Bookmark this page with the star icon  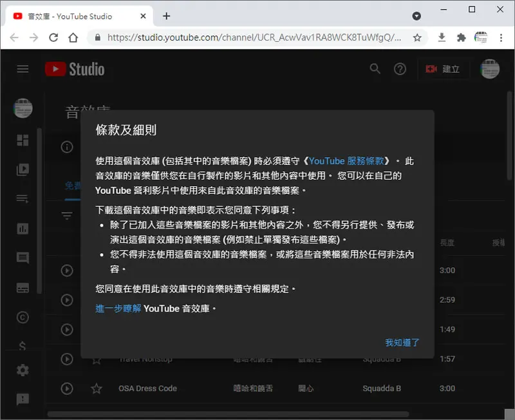tap(417, 37)
